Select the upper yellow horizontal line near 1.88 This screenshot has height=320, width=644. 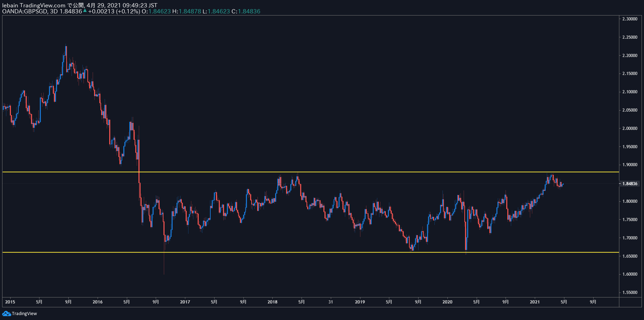pyautogui.click(x=310, y=172)
